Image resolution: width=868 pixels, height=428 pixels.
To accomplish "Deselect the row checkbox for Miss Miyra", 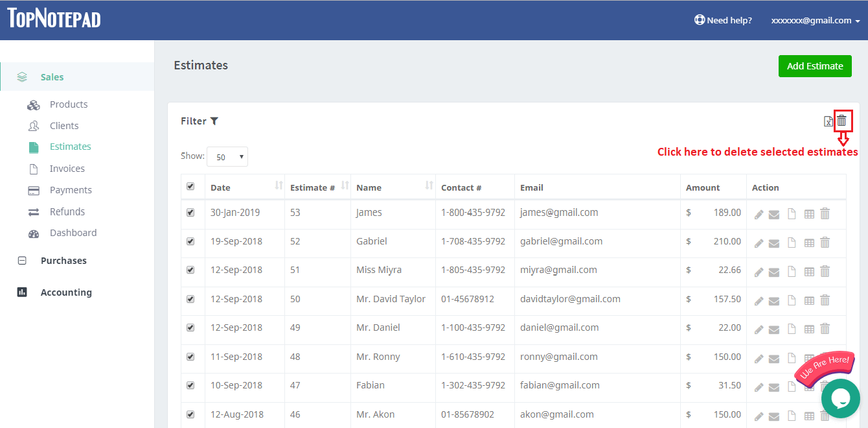I will pos(190,270).
